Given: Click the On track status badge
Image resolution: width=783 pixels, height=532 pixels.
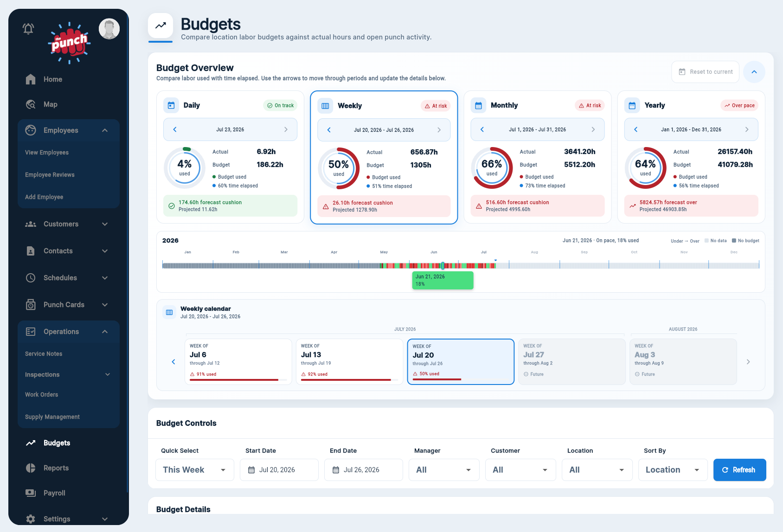Looking at the screenshot, I should pos(281,105).
